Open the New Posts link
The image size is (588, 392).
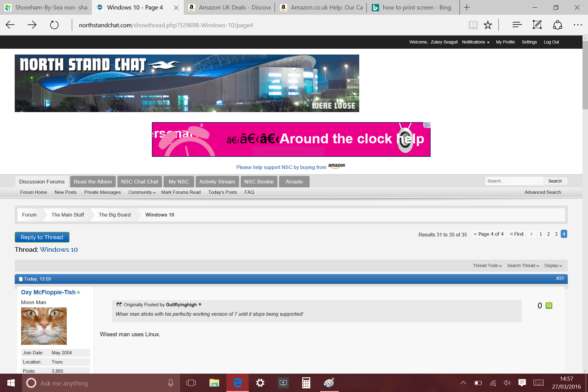click(x=66, y=192)
